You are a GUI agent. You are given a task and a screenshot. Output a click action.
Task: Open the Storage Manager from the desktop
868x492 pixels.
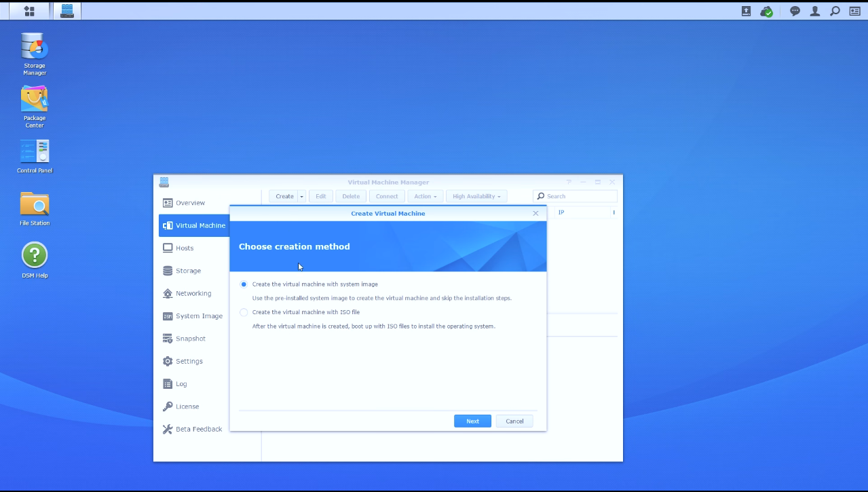pyautogui.click(x=34, y=48)
